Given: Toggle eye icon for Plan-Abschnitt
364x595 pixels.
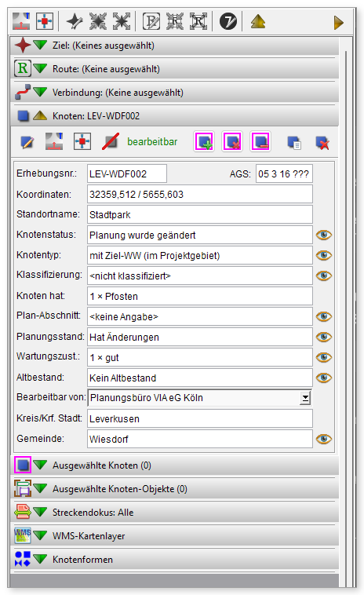Looking at the screenshot, I should tap(324, 316).
